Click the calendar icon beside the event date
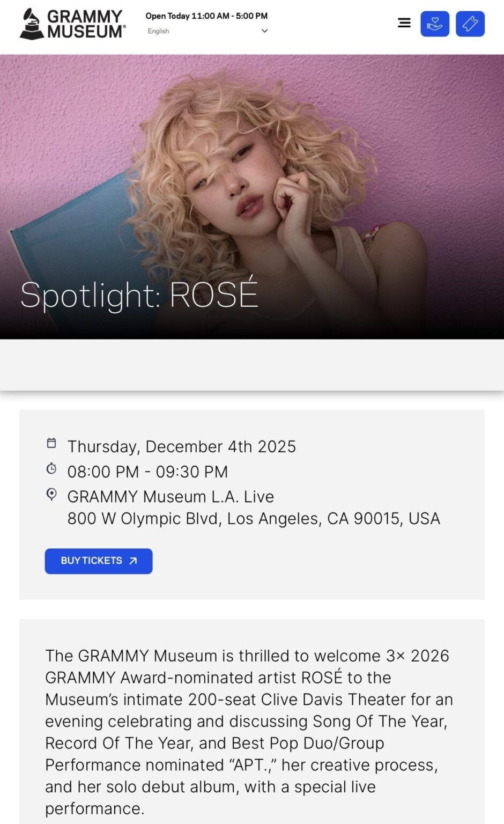Image resolution: width=504 pixels, height=824 pixels. [x=51, y=443]
